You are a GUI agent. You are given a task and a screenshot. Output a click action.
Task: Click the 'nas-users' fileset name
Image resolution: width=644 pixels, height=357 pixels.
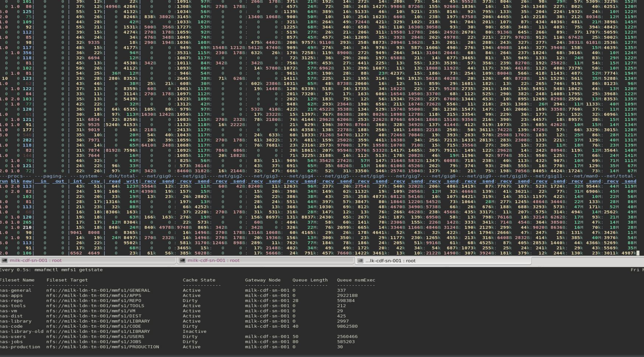pos(12,336)
